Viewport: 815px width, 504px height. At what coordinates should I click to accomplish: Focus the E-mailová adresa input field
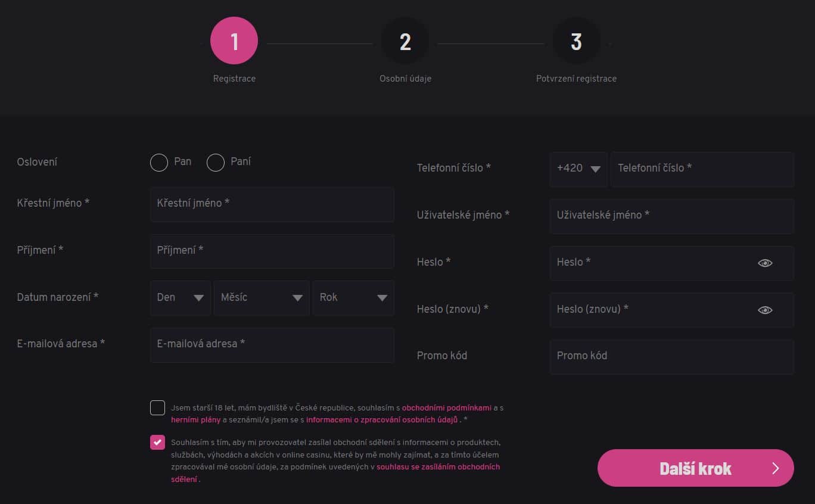point(272,345)
